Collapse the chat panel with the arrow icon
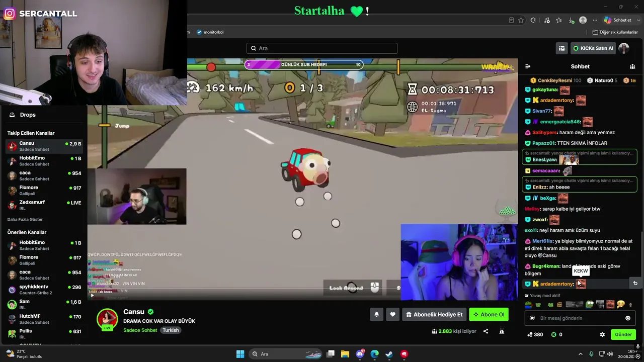Screen dimensions: 644x362 pos(528,66)
